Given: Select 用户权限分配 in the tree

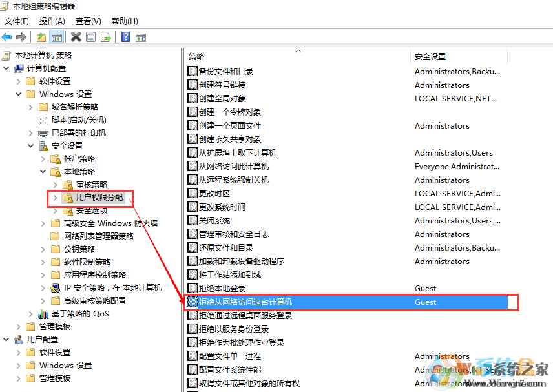Looking at the screenshot, I should 99,198.
